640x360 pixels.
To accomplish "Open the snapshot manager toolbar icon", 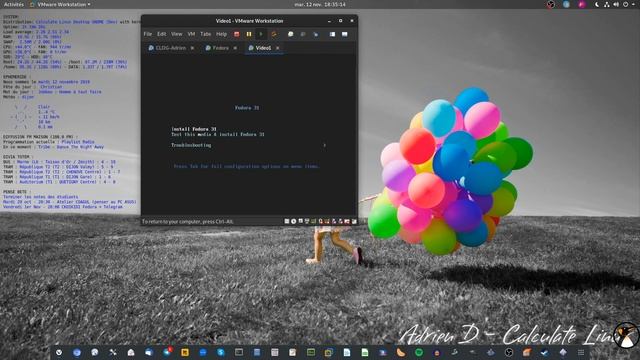I will (316, 34).
